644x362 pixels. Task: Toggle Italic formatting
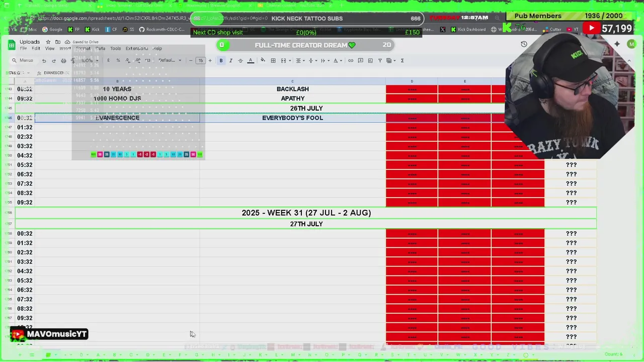pyautogui.click(x=231, y=60)
